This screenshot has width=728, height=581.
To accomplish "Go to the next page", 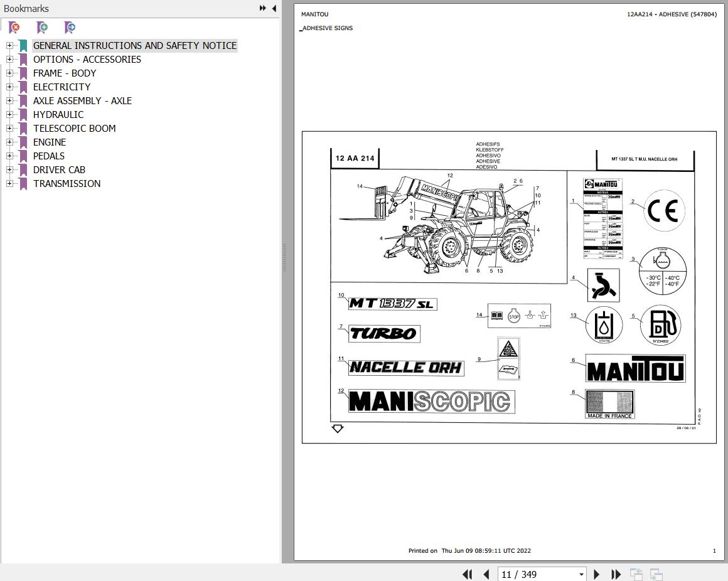I will click(597, 575).
